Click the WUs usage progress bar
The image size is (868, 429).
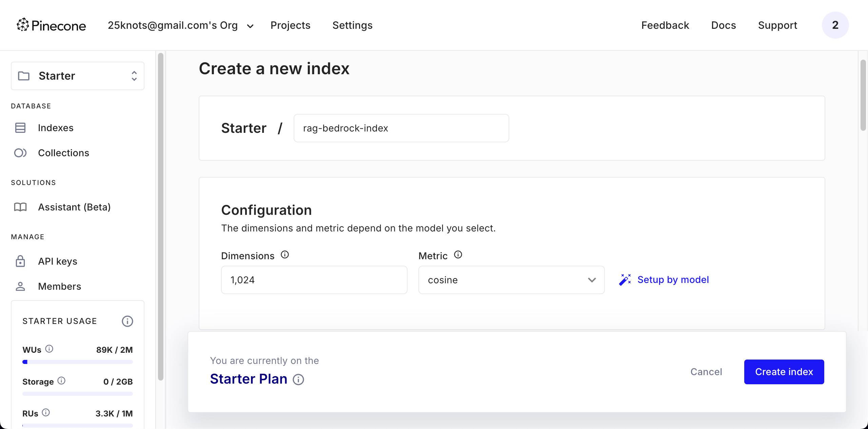(x=78, y=362)
